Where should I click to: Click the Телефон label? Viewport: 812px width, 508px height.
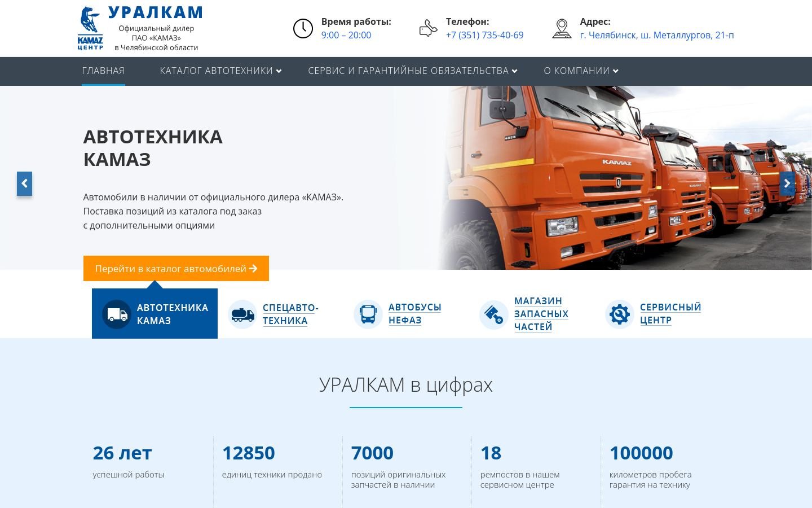click(x=467, y=21)
